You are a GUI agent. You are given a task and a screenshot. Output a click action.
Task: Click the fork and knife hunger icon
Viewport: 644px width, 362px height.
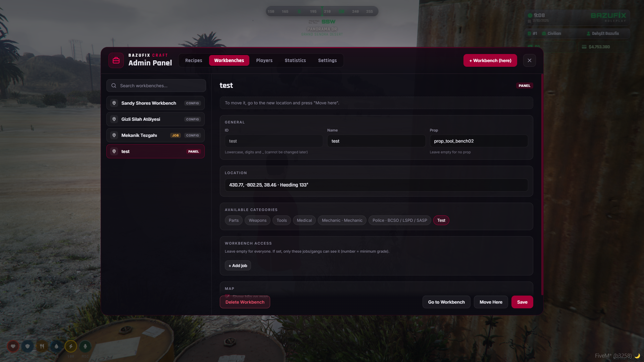42,346
